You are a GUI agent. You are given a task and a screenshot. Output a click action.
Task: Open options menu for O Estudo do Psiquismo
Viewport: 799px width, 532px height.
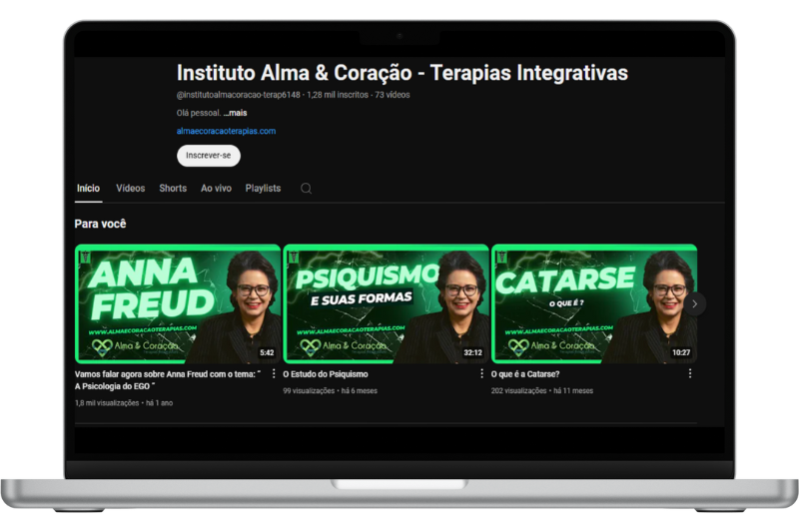[x=481, y=373]
